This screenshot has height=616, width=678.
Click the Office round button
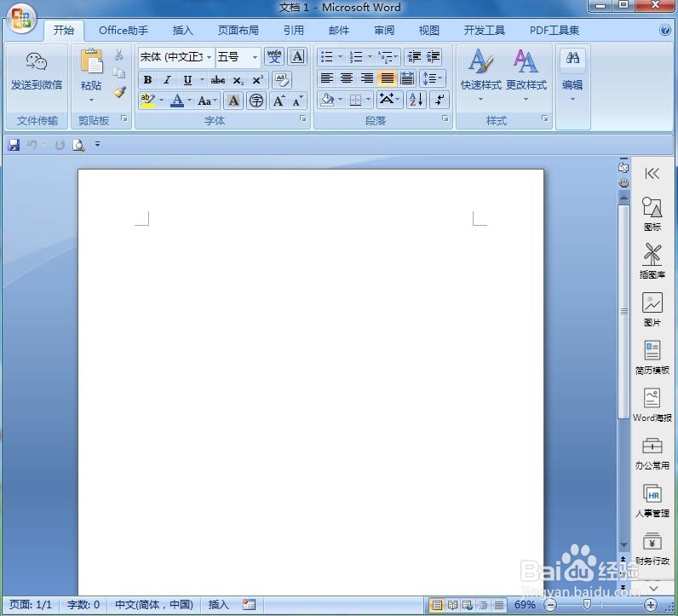(21, 20)
